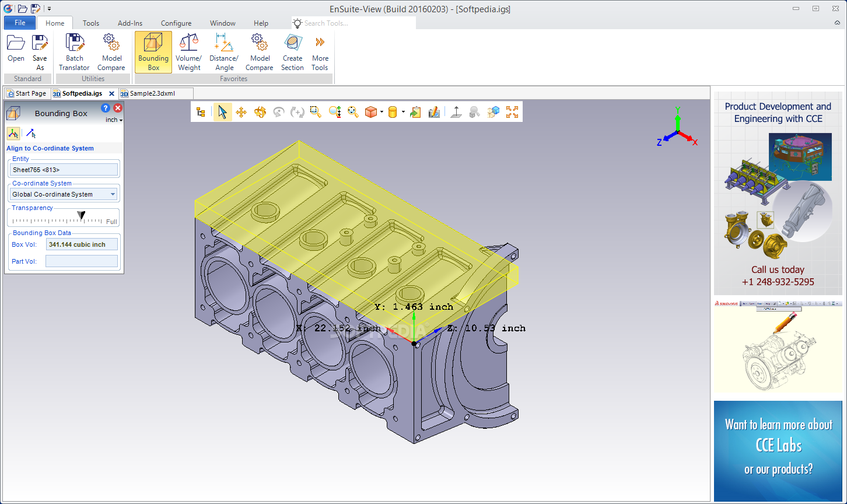
Task: Start the Distance/Angle measurement tool
Action: point(224,52)
